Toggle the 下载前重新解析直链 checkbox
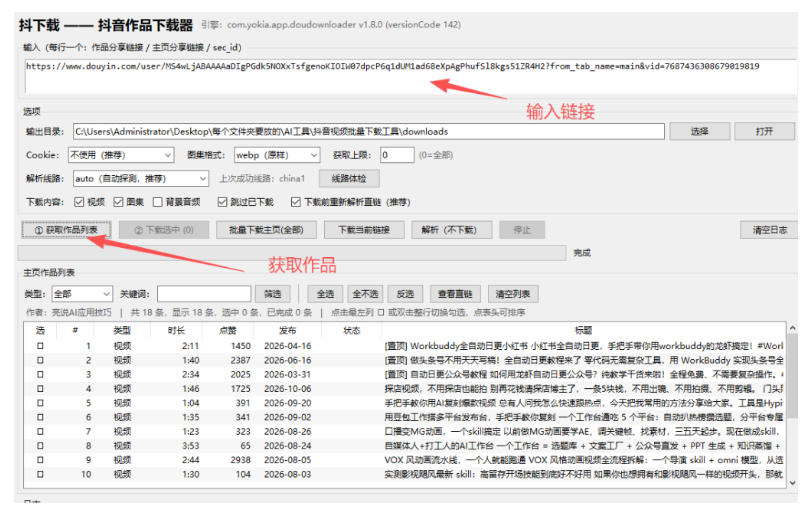 coord(296,202)
